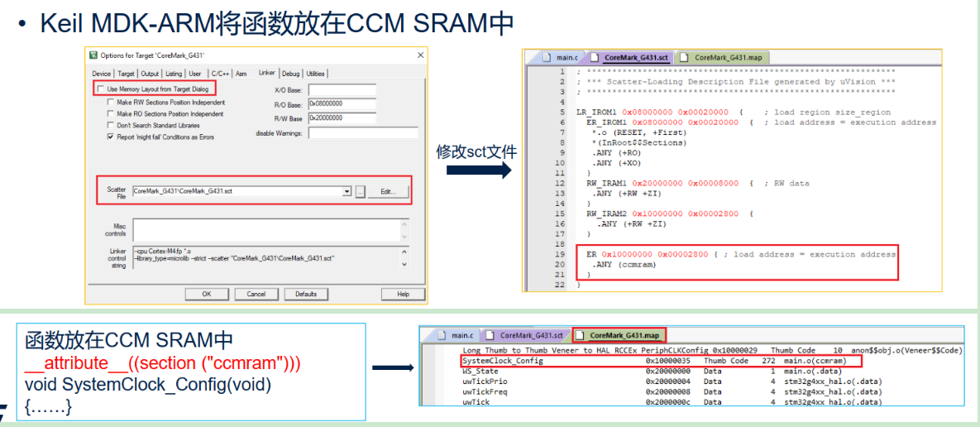Click the line '.ANY (+RO)'
The width and height of the screenshot is (980, 427).
tap(616, 152)
